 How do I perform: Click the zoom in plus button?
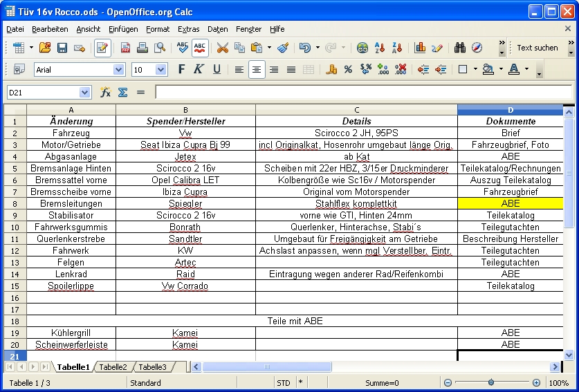(x=536, y=382)
